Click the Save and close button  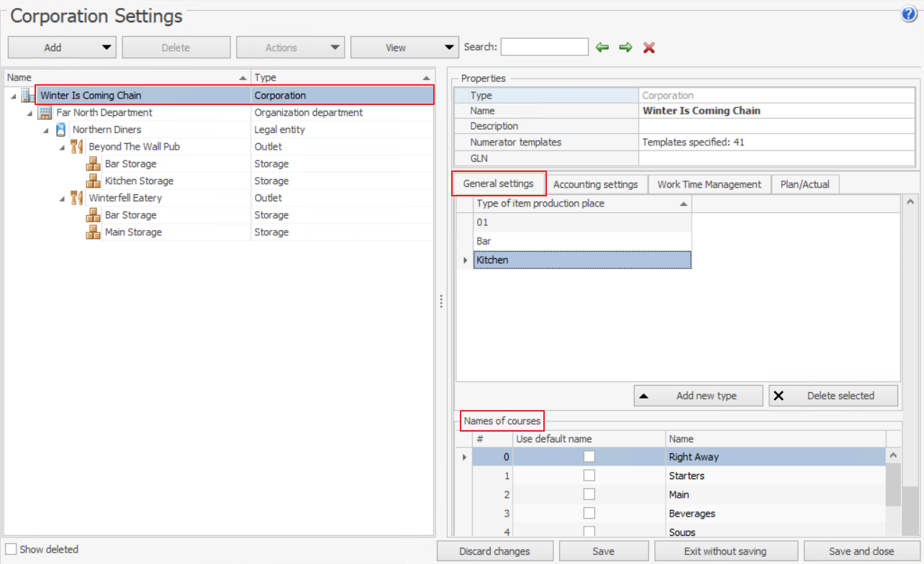[x=861, y=551]
